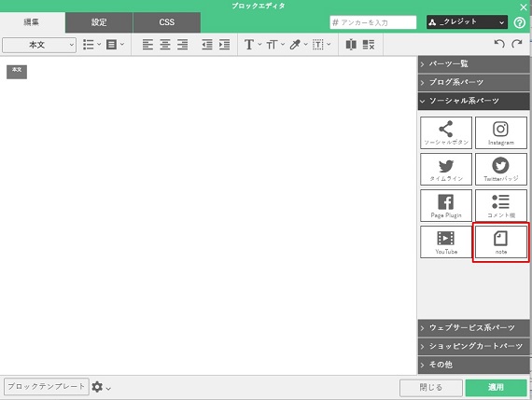
Task: Insert the YouTube part
Action: [446, 242]
